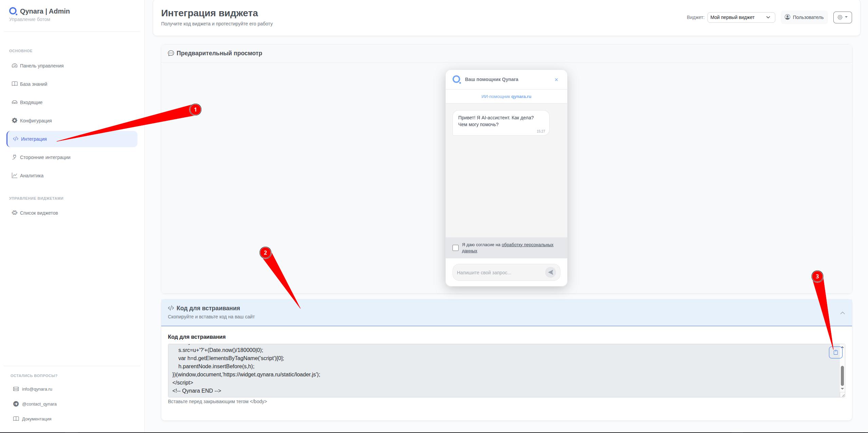This screenshot has height=433, width=868.
Task: Collapse the Код для встраивания section
Action: [842, 313]
